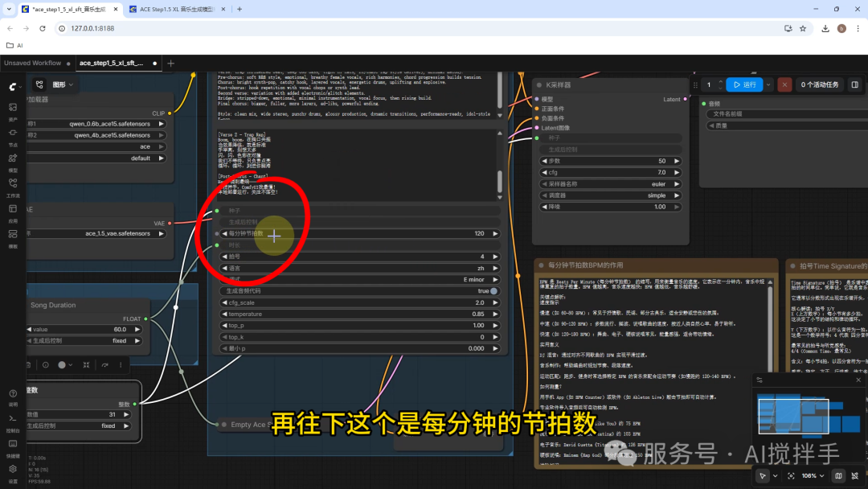The width and height of the screenshot is (868, 489).
Task: Open the 图形 mode dropdown
Action: point(63,84)
